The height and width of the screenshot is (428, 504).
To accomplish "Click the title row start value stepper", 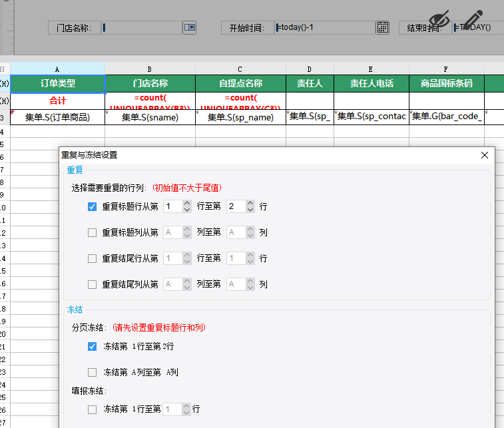I will coord(186,207).
